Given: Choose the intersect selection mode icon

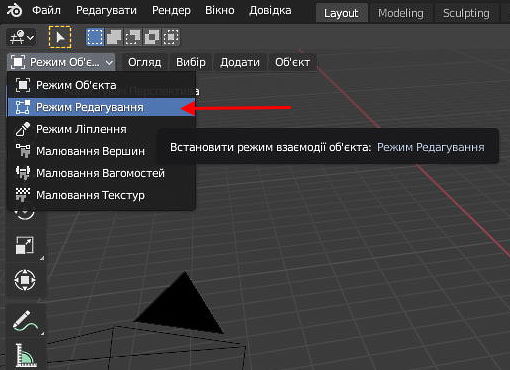Looking at the screenshot, I should pos(171,37).
